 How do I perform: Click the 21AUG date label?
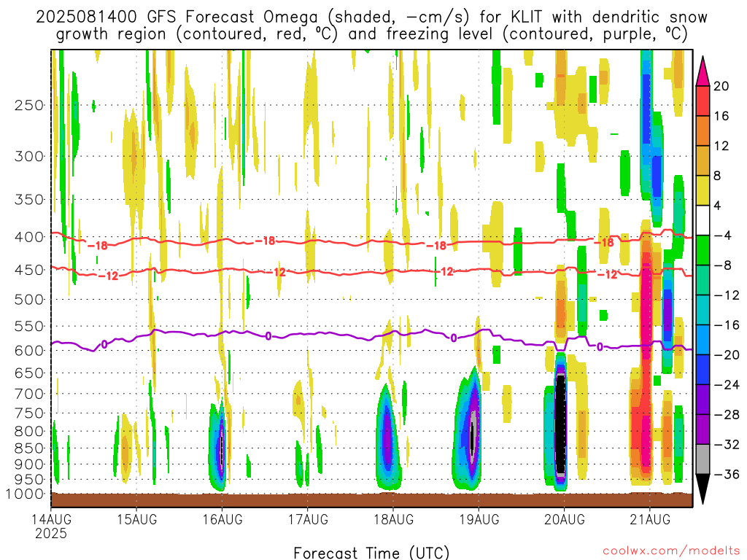650,519
